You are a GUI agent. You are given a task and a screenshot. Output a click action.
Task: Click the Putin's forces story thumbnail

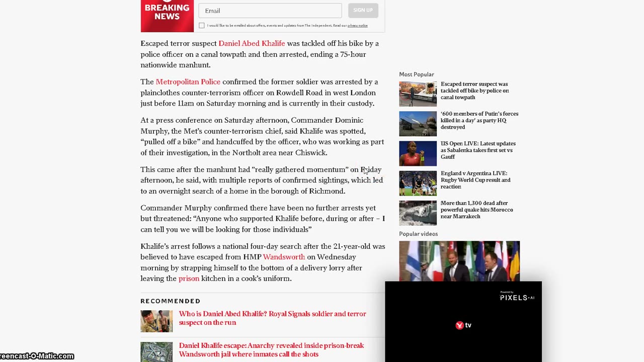click(418, 124)
